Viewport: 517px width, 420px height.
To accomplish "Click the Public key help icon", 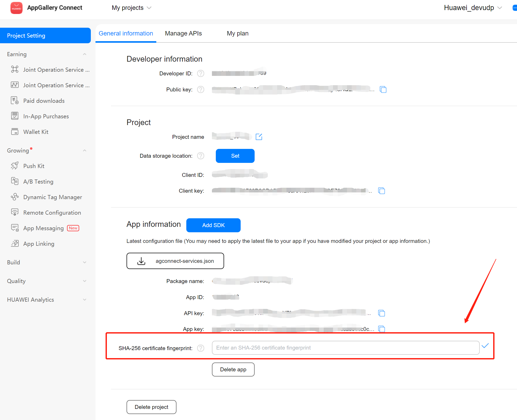I will [x=201, y=90].
